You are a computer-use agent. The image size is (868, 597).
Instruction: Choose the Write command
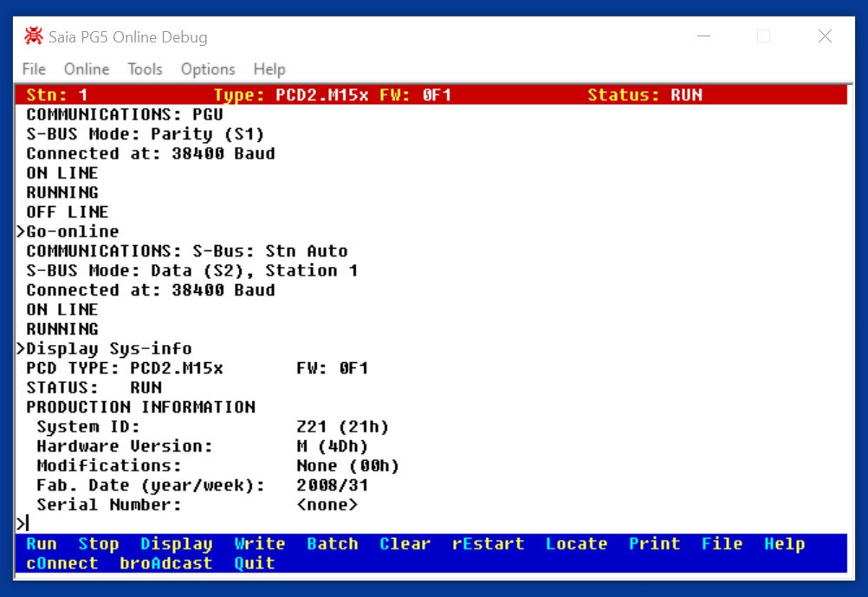coord(260,543)
